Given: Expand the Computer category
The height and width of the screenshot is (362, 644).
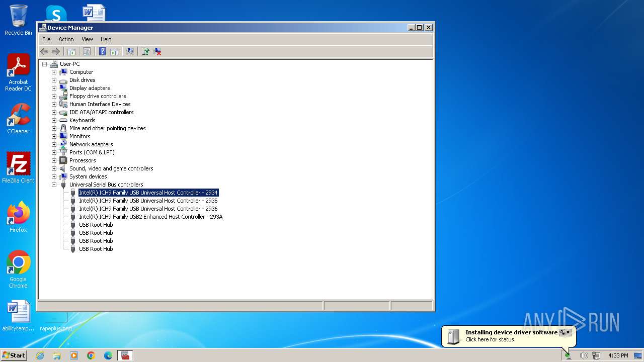Looking at the screenshot, I should coord(54,72).
